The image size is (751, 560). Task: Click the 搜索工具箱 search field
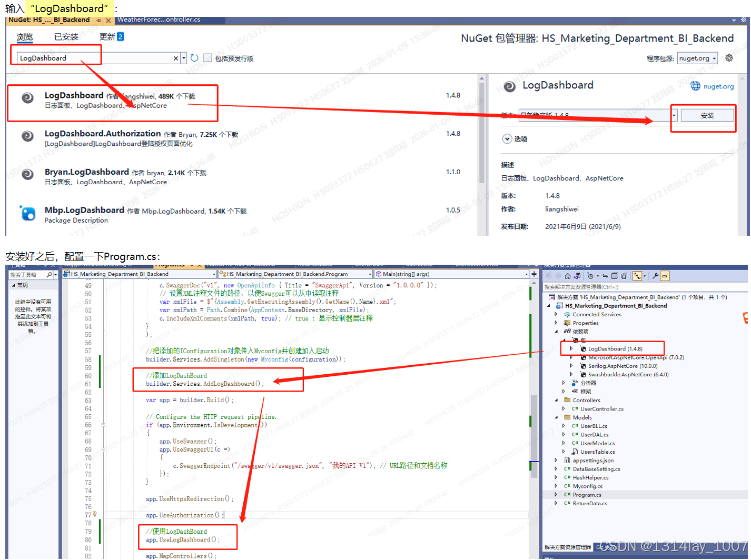[27, 275]
